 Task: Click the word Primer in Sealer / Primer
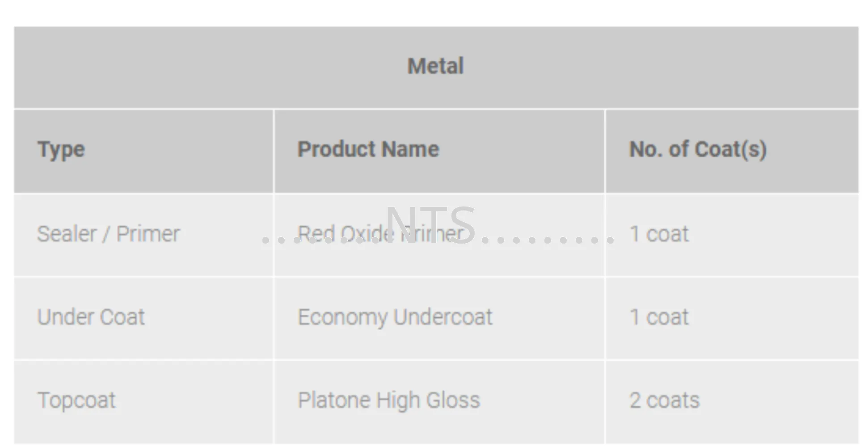(x=148, y=234)
